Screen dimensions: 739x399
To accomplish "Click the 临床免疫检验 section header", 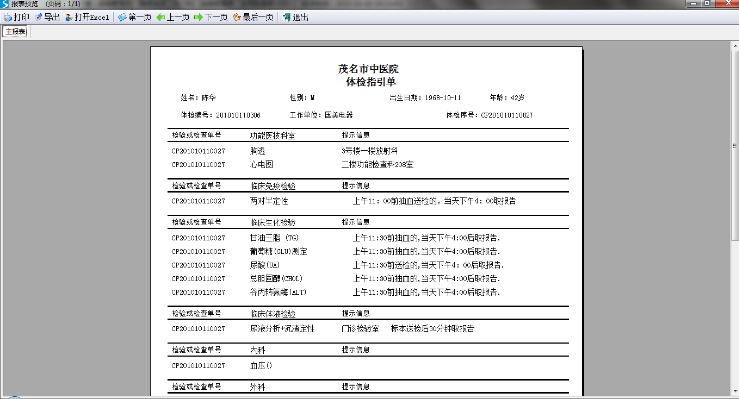I will pyautogui.click(x=273, y=186).
